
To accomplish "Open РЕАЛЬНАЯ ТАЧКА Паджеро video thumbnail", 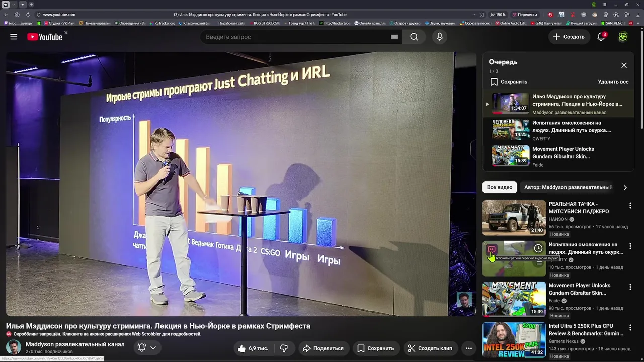I will click(514, 218).
